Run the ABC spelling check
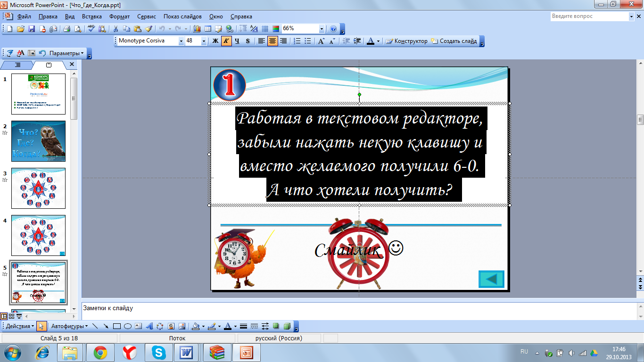Viewport: 644px width, 362px height. [x=91, y=29]
